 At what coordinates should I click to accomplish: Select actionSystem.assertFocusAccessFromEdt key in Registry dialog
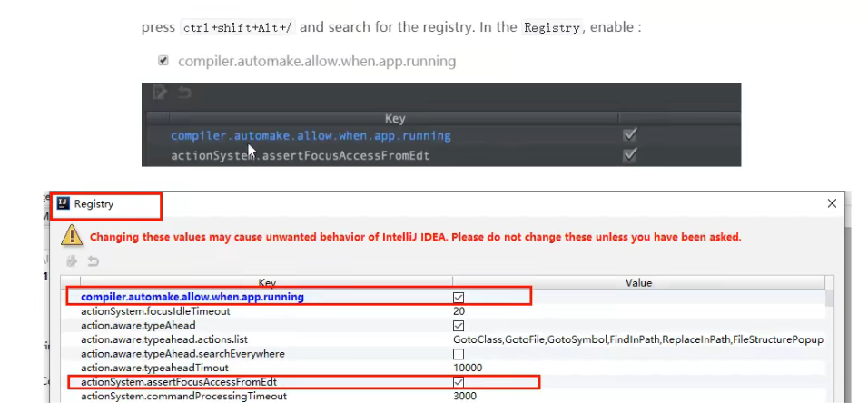[x=179, y=382]
